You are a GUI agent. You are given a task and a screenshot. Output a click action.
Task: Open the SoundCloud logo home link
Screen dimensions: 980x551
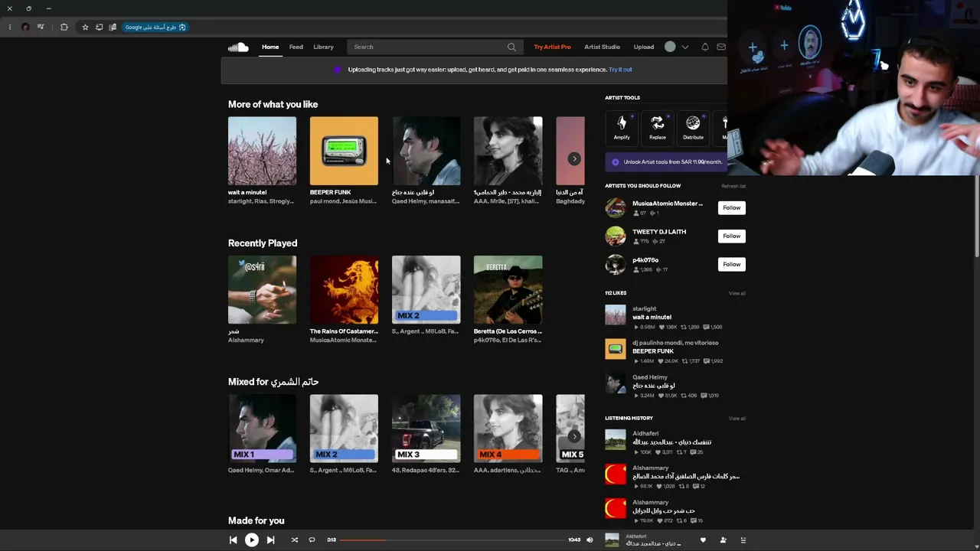point(238,47)
